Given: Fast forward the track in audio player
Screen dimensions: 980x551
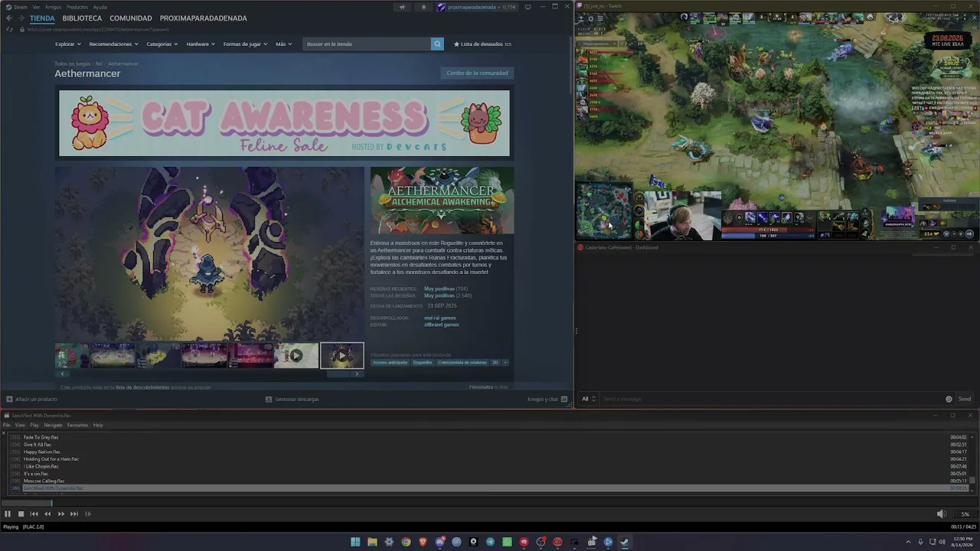Looking at the screenshot, I should tap(61, 514).
